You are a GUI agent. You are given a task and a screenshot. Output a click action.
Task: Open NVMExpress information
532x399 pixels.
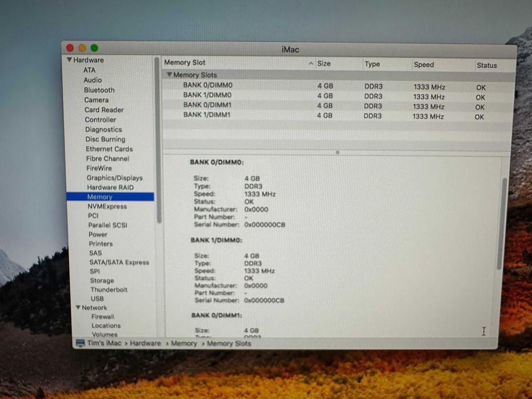[x=107, y=206]
